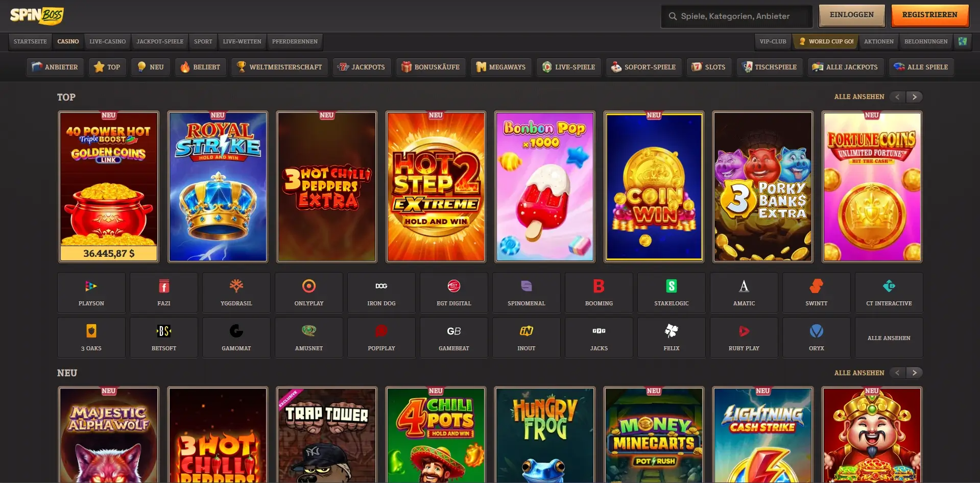This screenshot has height=483, width=980.
Task: Open the Royal Strike game thumbnail
Action: 218,187
